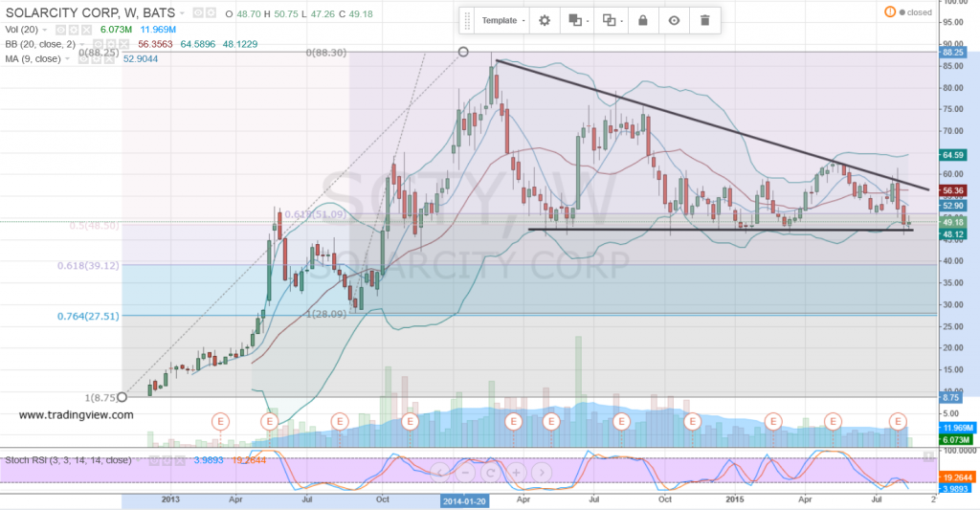The height and width of the screenshot is (510, 980).
Task: Zoom in chart with plus button
Action: click(x=516, y=473)
